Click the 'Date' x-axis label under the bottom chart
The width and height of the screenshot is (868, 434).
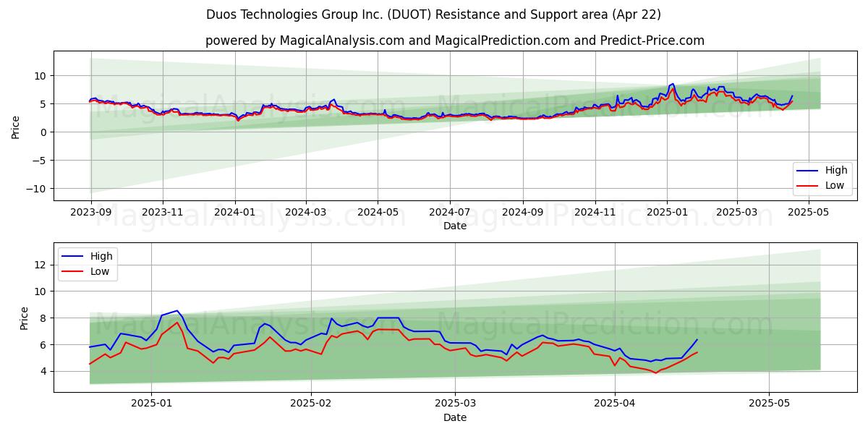tap(455, 417)
